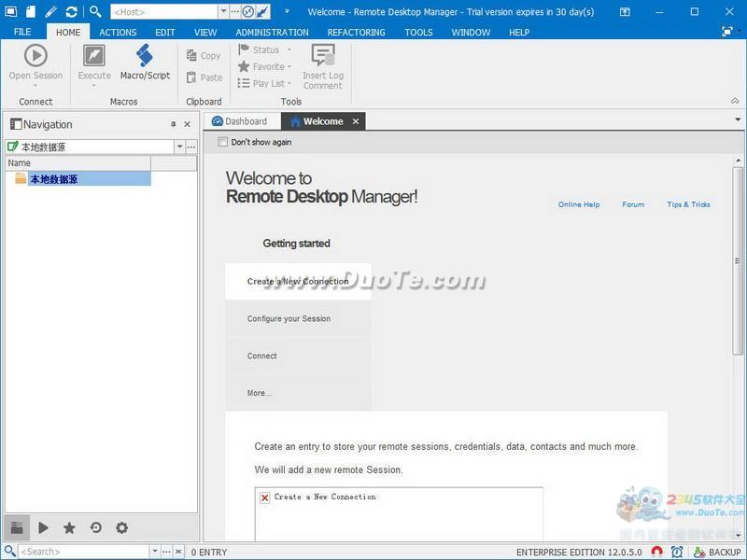Open the Forum link
This screenshot has width=747, height=560.
pos(633,204)
